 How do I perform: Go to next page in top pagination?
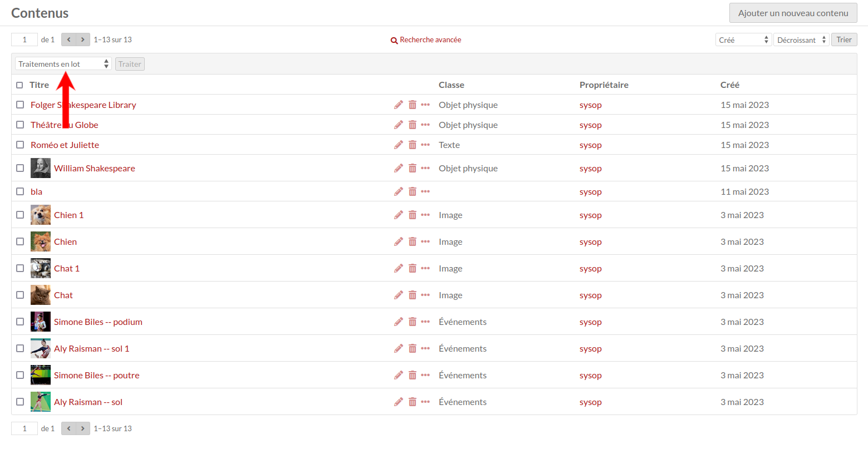[x=83, y=40]
